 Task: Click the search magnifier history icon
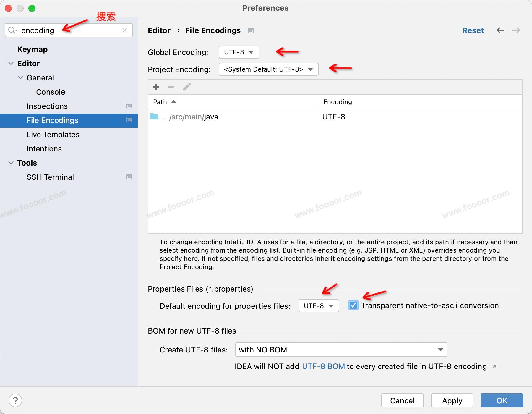(13, 30)
